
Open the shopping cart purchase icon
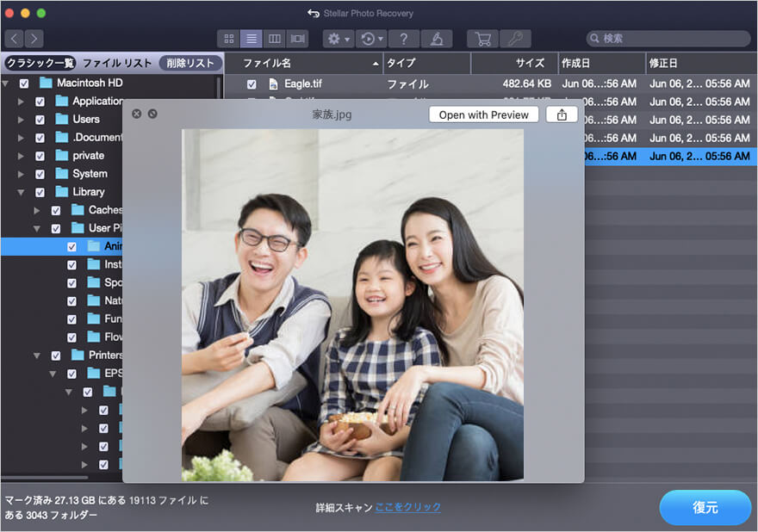[x=482, y=39]
